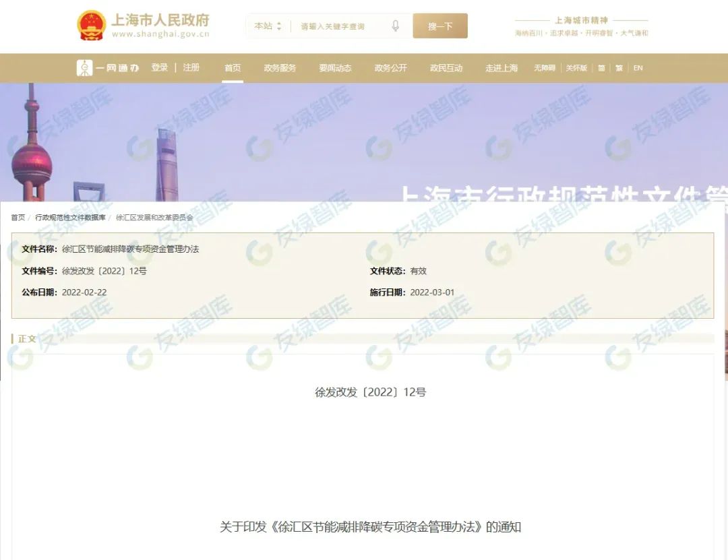Go to 要闻动态 section

pyautogui.click(x=335, y=68)
